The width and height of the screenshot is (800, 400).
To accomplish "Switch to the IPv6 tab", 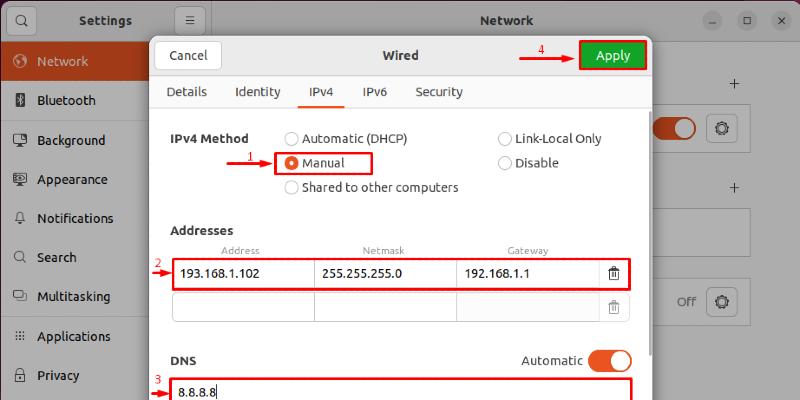I will (x=375, y=92).
